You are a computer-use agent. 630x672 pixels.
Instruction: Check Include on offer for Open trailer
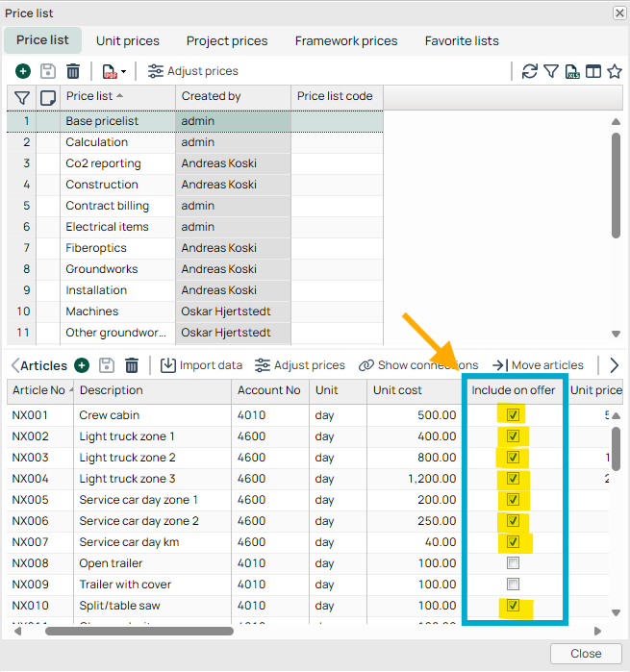coord(513,563)
